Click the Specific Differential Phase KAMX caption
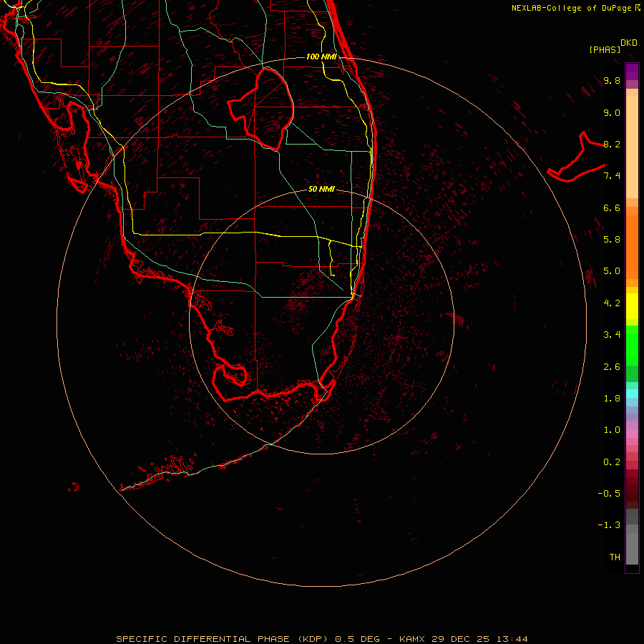The image size is (644, 644). (321, 639)
